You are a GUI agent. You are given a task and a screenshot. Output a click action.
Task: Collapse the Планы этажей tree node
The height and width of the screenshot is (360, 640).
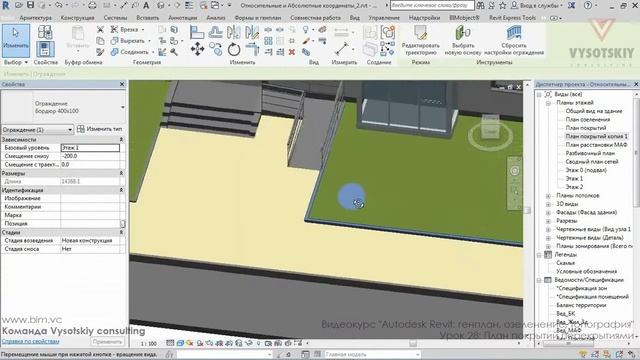click(549, 103)
